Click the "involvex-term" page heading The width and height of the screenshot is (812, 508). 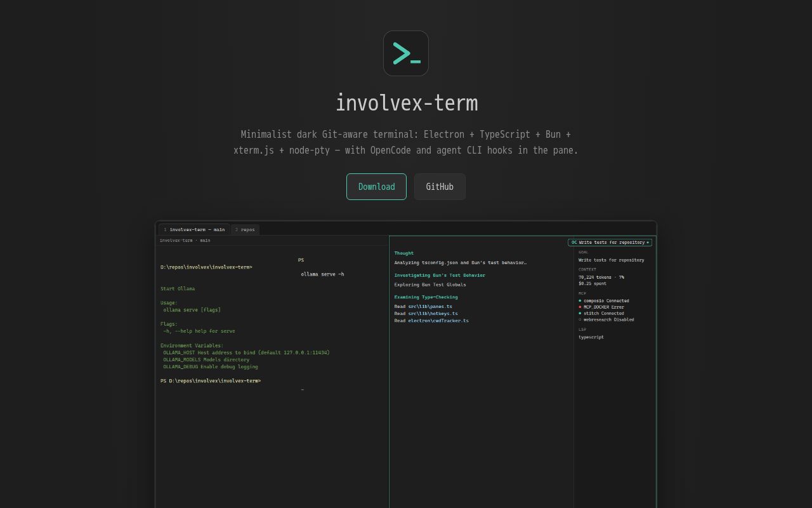(x=406, y=103)
